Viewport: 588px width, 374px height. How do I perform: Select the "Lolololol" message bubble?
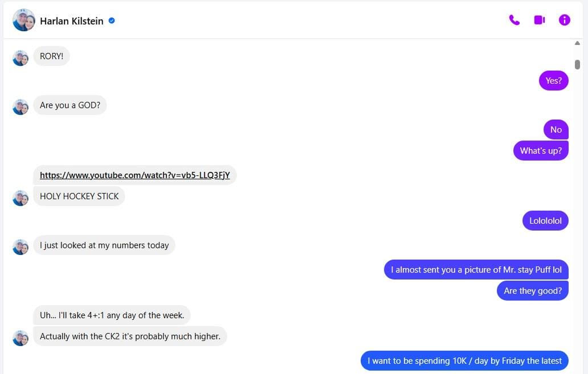coord(545,221)
